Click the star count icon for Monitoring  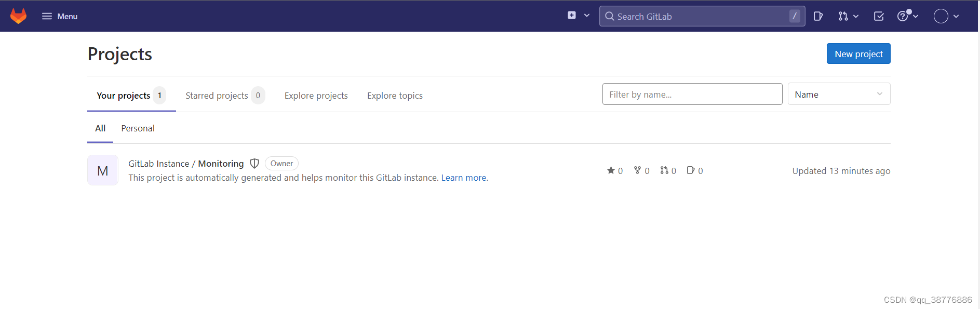point(611,170)
